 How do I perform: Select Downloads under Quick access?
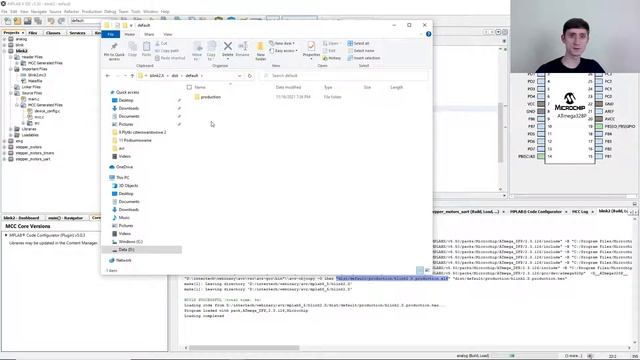(129, 108)
